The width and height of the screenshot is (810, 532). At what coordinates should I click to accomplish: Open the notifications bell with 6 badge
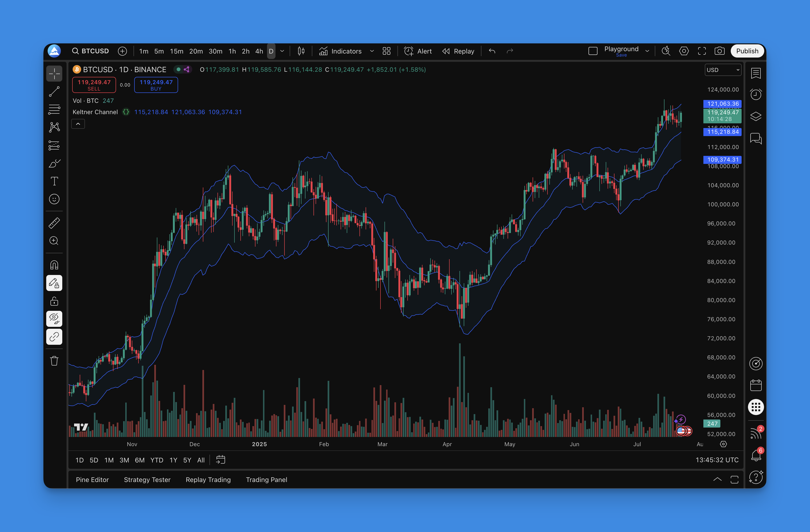pyautogui.click(x=756, y=455)
